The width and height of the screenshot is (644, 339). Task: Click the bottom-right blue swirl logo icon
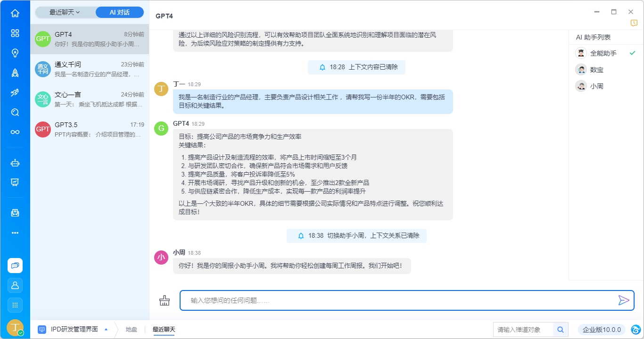[636, 330]
